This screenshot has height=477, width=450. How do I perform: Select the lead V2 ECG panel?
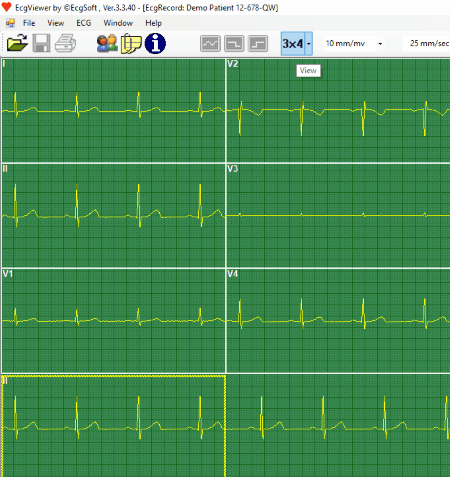click(x=338, y=110)
